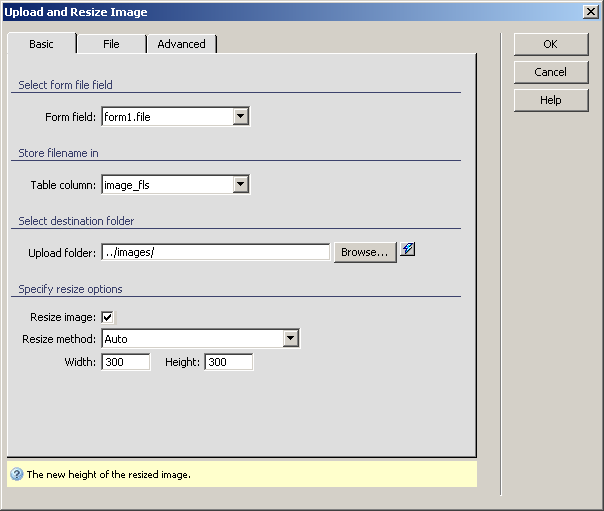The width and height of the screenshot is (604, 511).
Task: Close the Upload and Resize Image dialog
Action: [591, 12]
